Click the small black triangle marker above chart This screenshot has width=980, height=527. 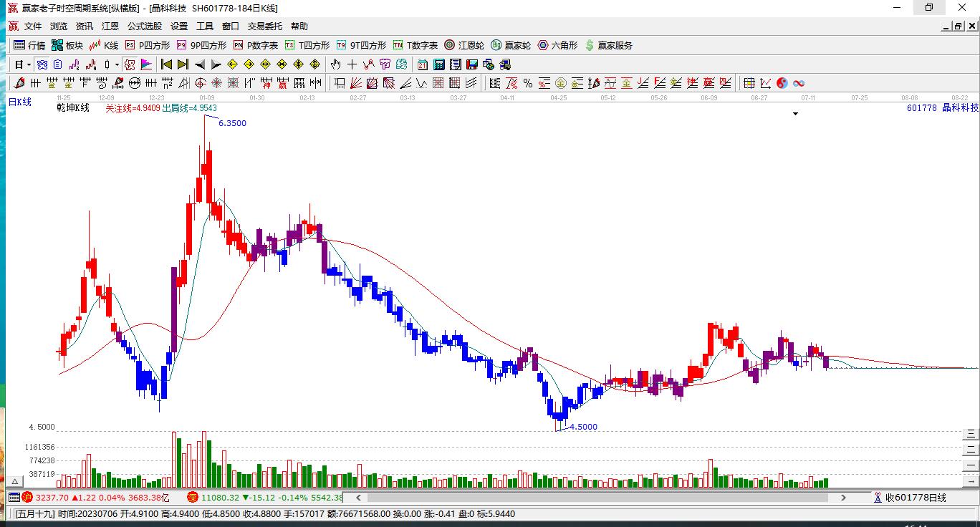coord(795,114)
